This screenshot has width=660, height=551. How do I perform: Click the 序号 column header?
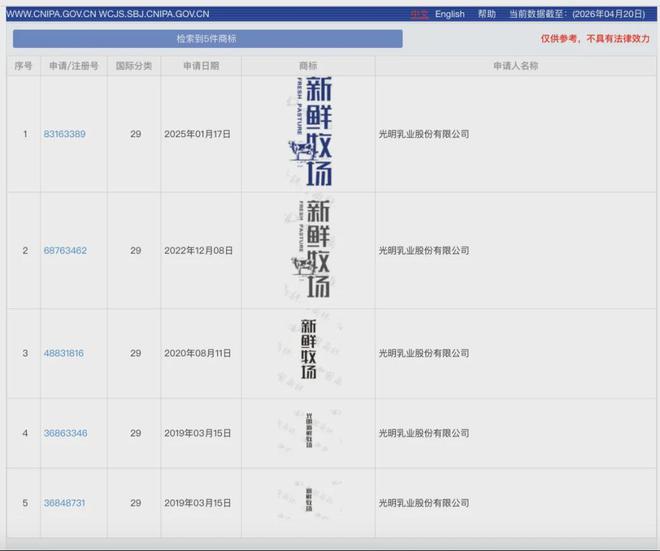point(23,66)
